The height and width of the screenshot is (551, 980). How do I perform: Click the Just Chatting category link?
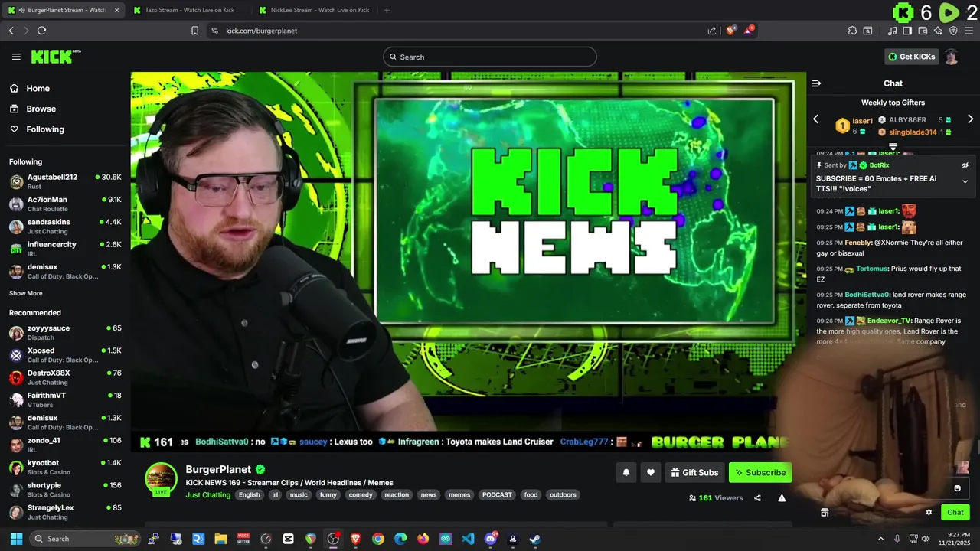pos(207,495)
